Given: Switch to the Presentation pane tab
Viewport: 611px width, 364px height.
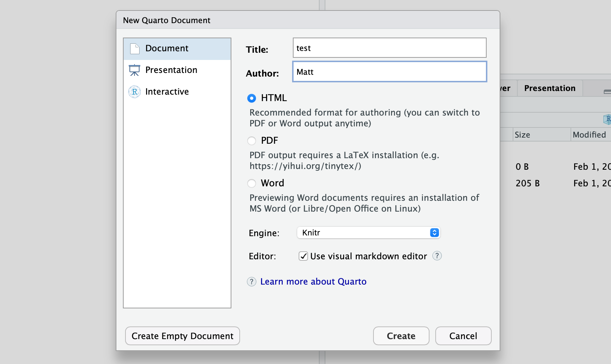Looking at the screenshot, I should (x=550, y=88).
